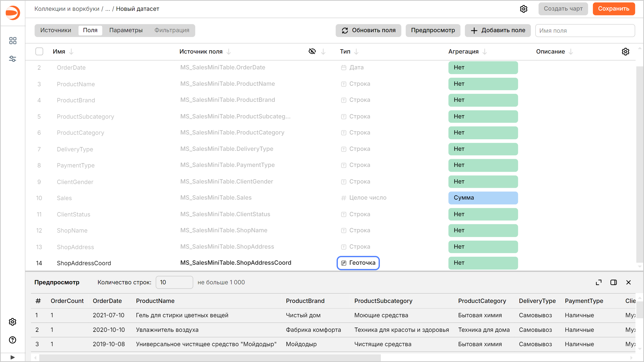The image size is (644, 362).
Task: Open the collections grid icon in sidebar
Action: (x=13, y=40)
